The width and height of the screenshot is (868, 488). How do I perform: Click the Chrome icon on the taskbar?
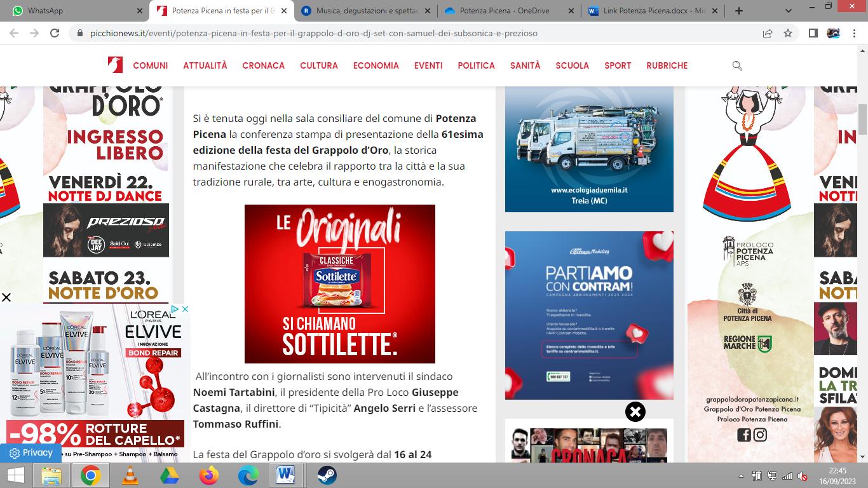[x=91, y=475]
